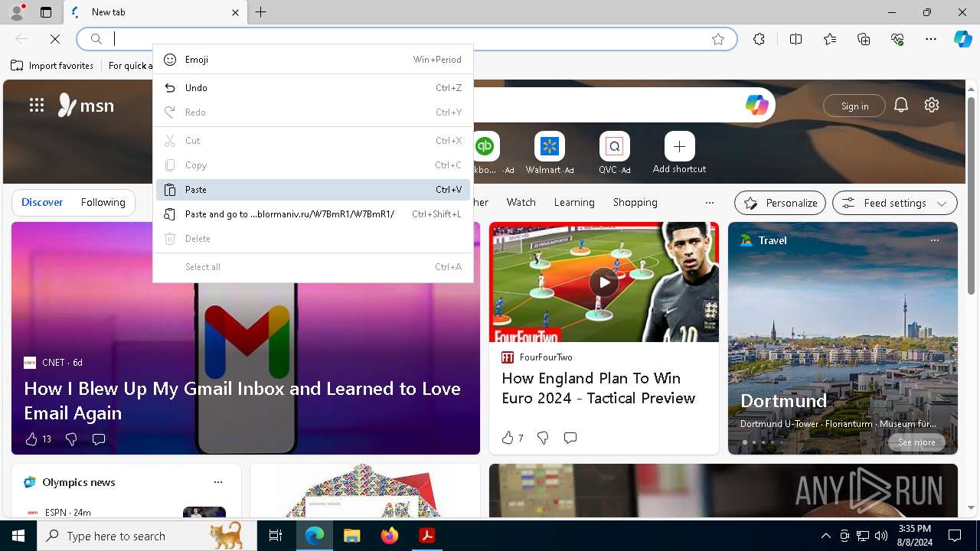Show hidden system tray icons
Screen dimensions: 980x551
tap(825, 536)
